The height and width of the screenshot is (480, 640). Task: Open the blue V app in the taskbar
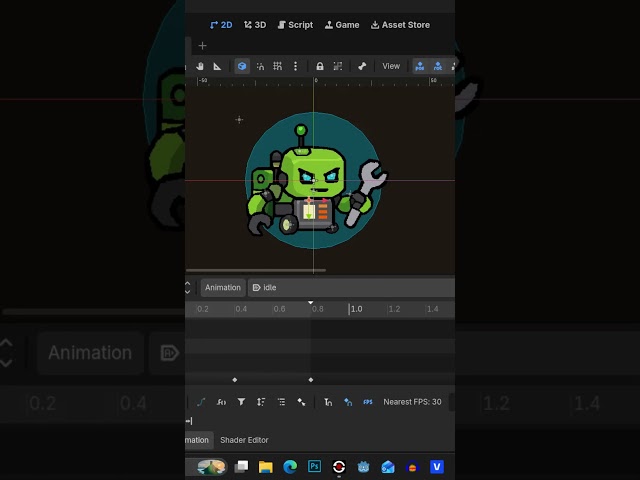pyautogui.click(x=437, y=467)
